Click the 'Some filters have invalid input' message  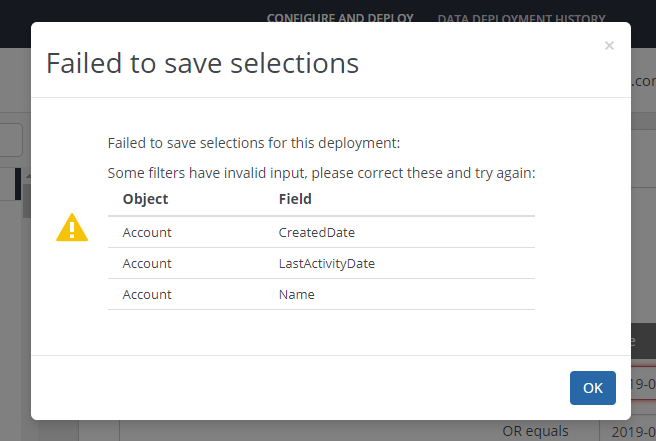(x=321, y=172)
